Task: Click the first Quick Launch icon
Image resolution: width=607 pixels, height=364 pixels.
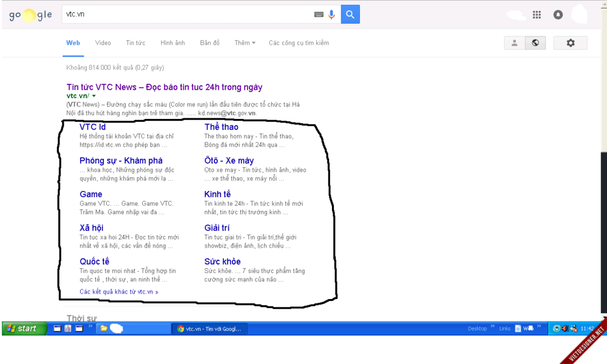Action: (57, 329)
